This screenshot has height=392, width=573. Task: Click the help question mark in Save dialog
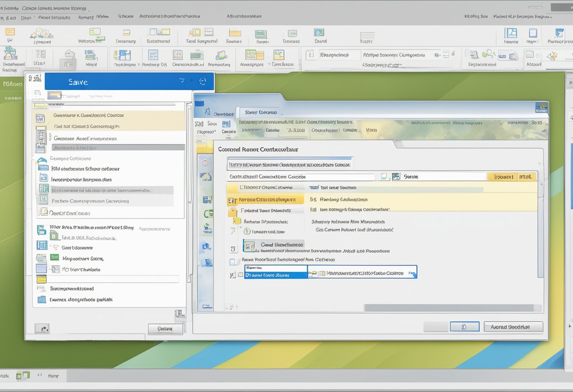click(x=182, y=82)
